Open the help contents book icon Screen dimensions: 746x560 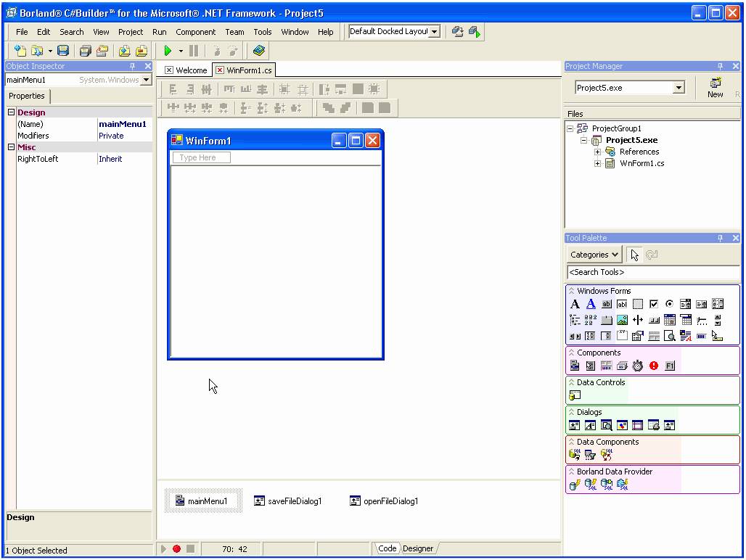[x=259, y=51]
